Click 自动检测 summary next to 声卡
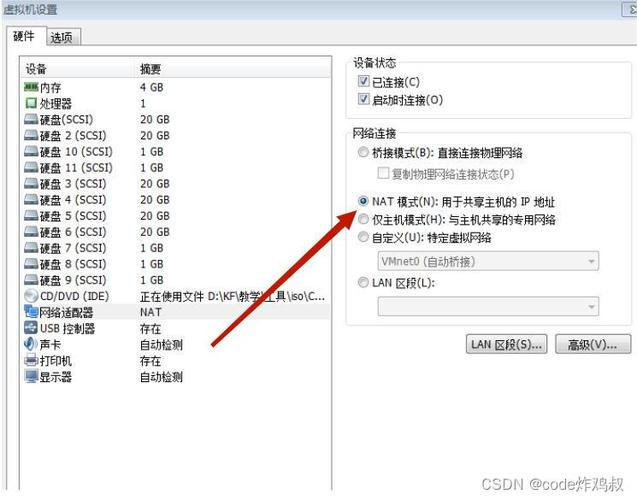This screenshot has width=637, height=500. coord(161,344)
